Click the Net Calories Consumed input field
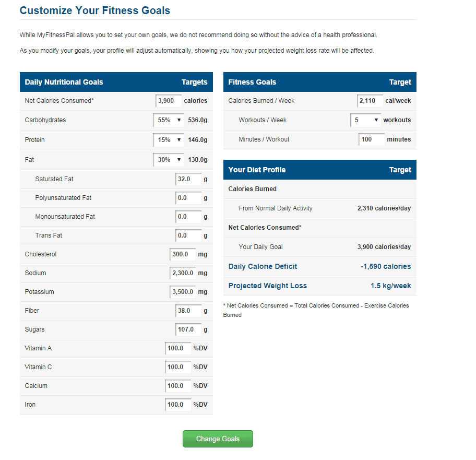This screenshot has width=476, height=460. (169, 101)
